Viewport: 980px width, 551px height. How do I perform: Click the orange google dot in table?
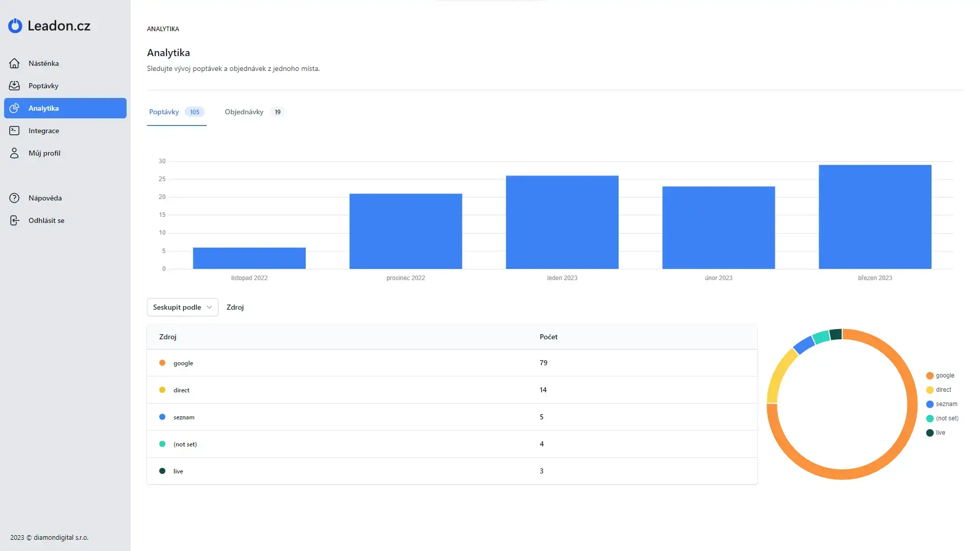[162, 363]
